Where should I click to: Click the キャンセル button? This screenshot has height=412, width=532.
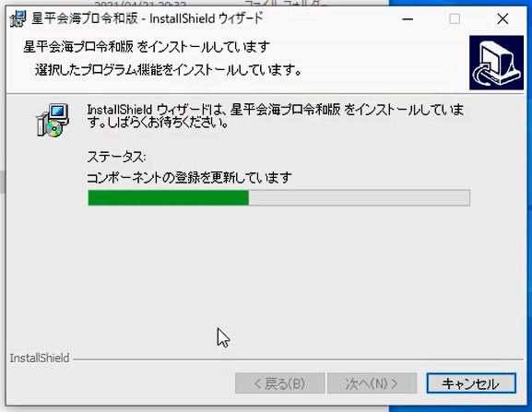coord(471,383)
